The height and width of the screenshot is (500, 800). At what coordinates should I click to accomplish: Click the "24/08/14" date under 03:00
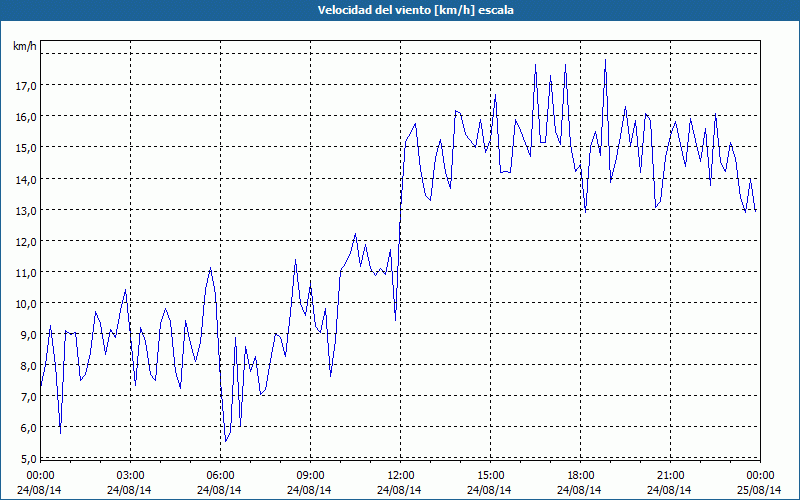click(129, 490)
